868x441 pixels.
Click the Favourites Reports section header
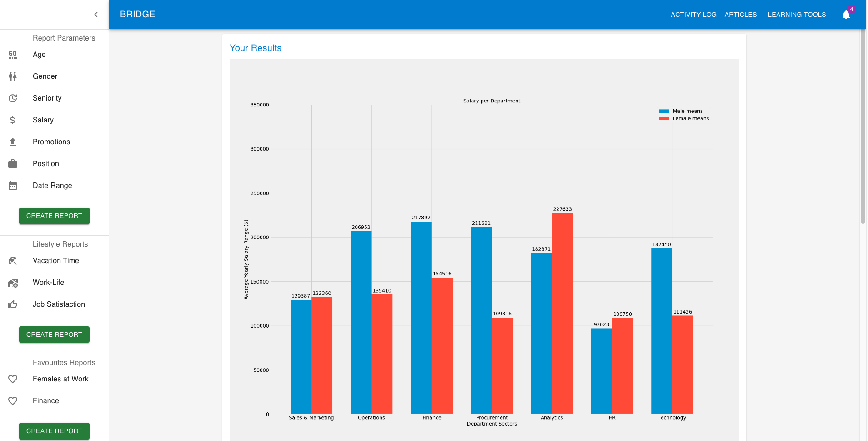(64, 363)
